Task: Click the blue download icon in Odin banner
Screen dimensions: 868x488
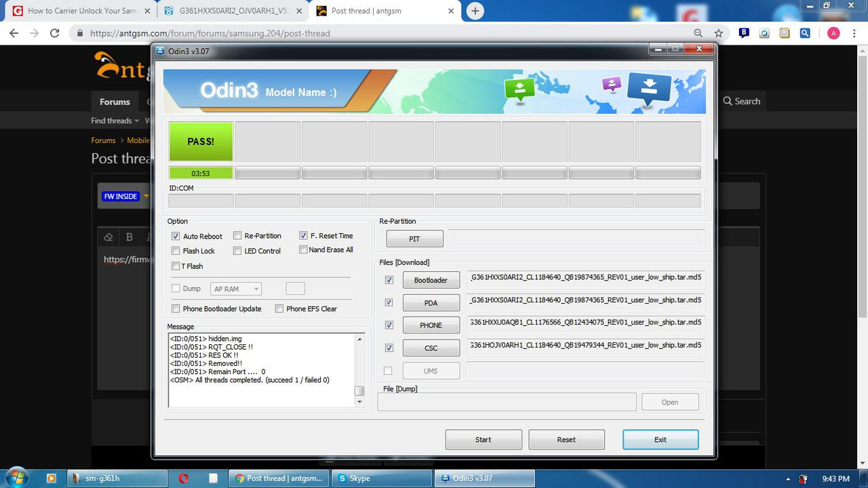Action: (x=649, y=89)
